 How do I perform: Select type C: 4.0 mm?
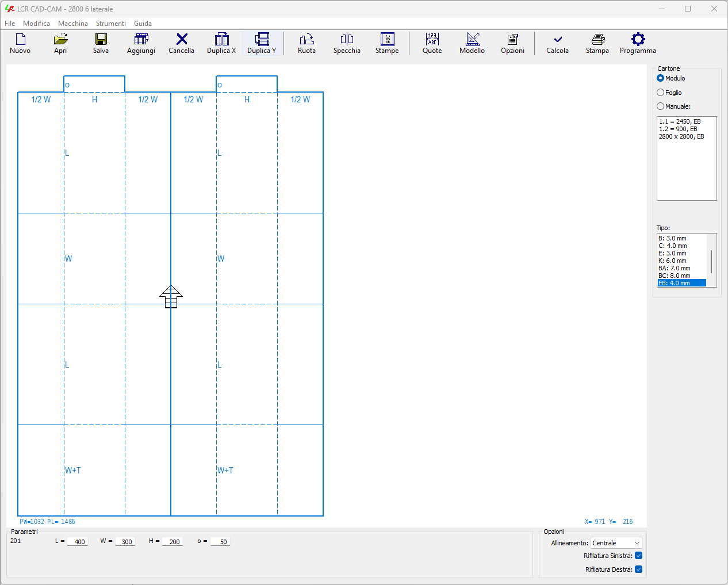[682, 246]
